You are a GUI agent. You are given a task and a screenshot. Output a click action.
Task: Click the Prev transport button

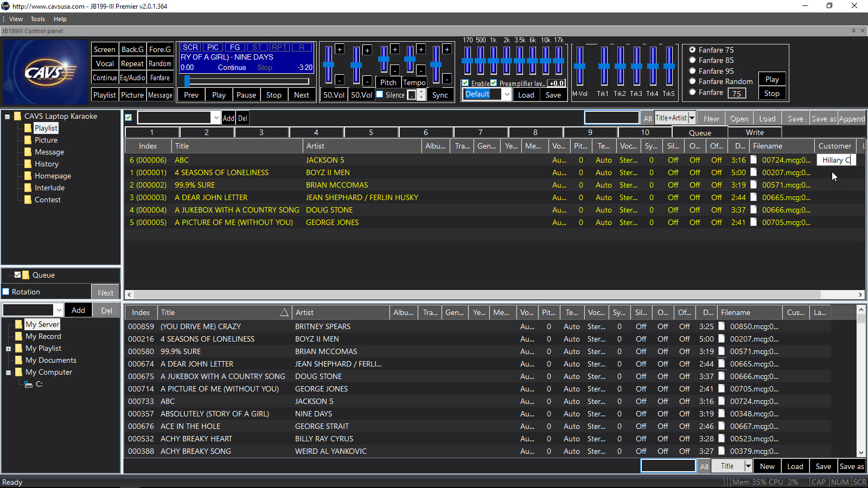(x=192, y=95)
